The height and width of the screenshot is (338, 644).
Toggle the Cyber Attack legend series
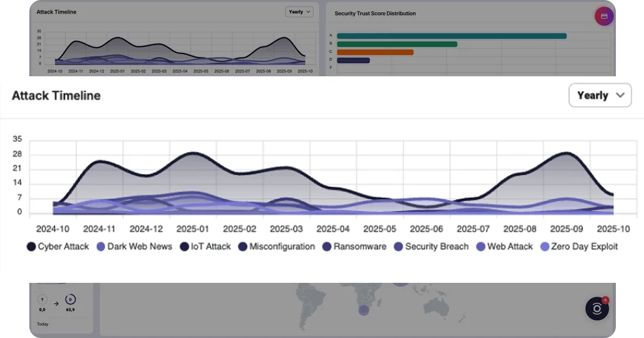(58, 246)
